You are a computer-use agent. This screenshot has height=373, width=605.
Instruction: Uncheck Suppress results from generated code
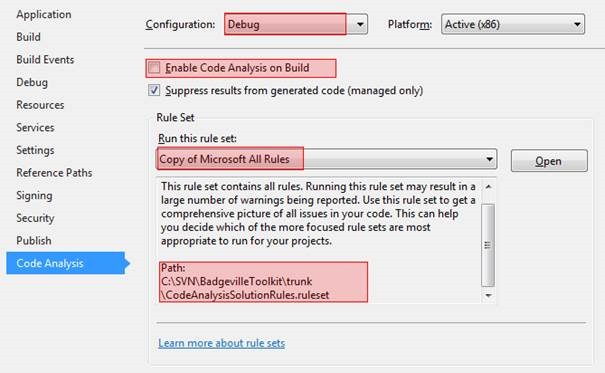(154, 90)
